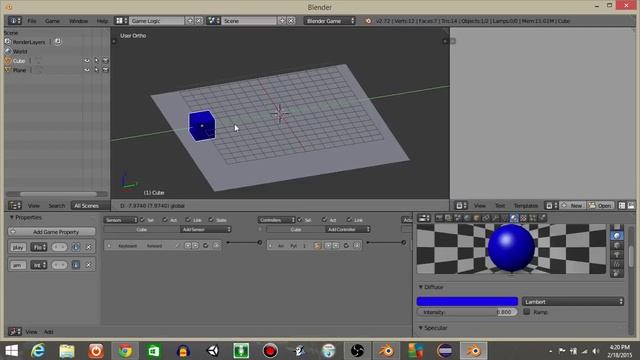Open the editor type selector beside File menu
The height and width of the screenshot is (360, 640).
pyautogui.click(x=15, y=20)
